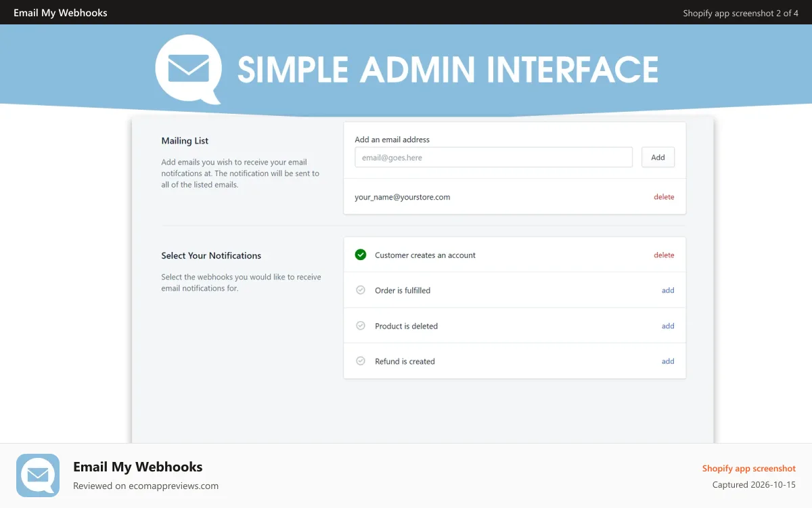Toggle the check circle for Refund is created

[361, 361]
